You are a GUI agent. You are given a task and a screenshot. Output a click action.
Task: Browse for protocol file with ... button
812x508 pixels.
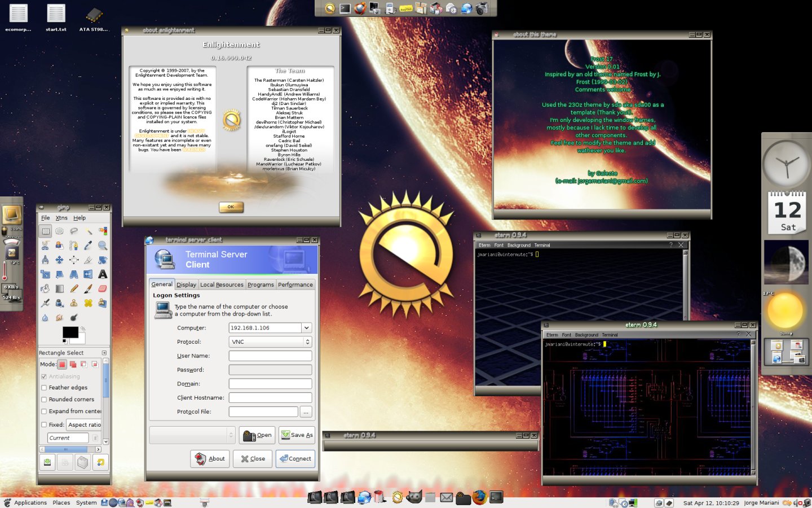(x=306, y=412)
